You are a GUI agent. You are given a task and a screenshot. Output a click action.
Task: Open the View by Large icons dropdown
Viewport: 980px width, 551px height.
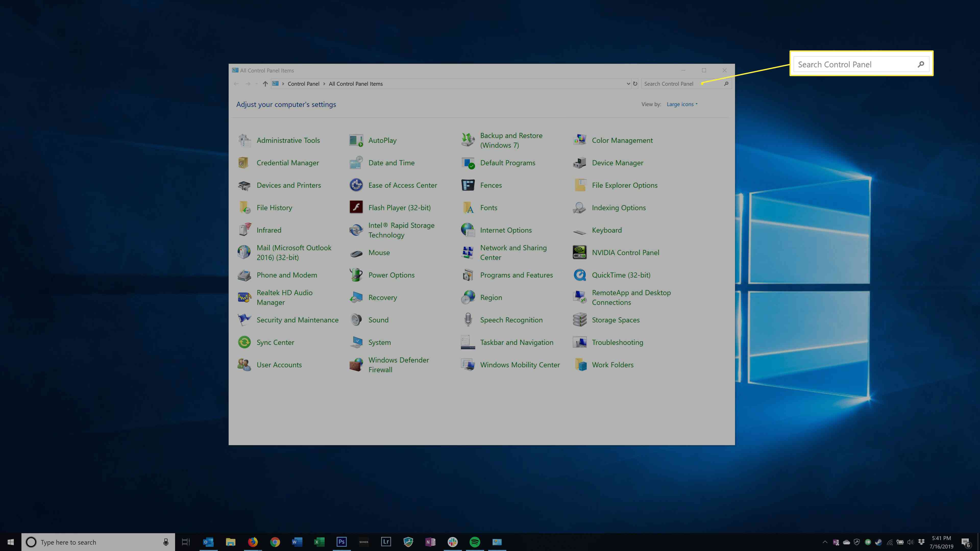click(682, 104)
